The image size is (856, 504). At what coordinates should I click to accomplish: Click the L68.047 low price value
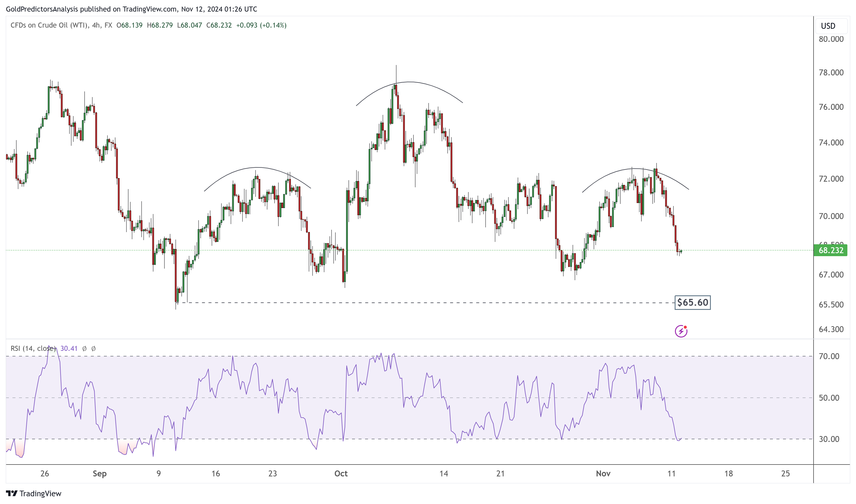pyautogui.click(x=190, y=25)
